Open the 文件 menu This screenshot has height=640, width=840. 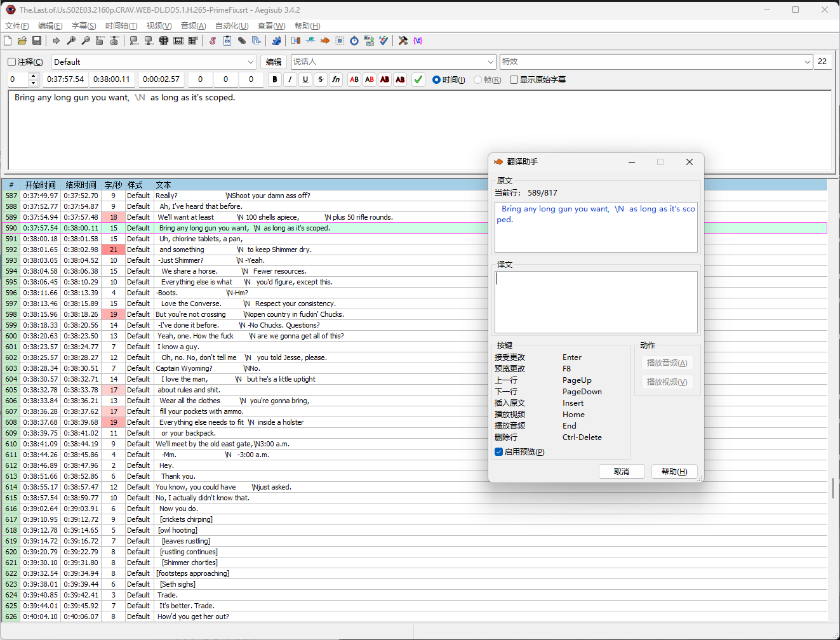pyautogui.click(x=17, y=26)
